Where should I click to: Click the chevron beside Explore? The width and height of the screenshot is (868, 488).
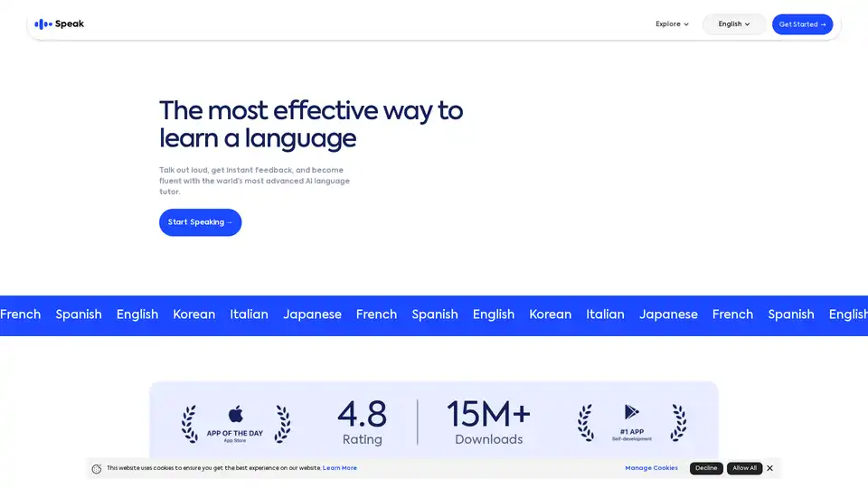[x=686, y=24]
